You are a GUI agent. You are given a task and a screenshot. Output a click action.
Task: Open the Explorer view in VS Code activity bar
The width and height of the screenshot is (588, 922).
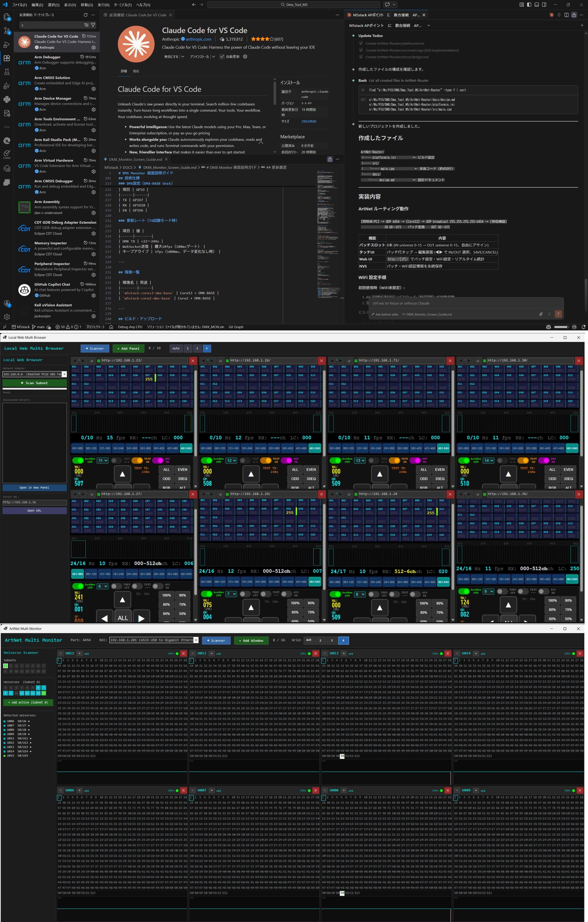6,17
